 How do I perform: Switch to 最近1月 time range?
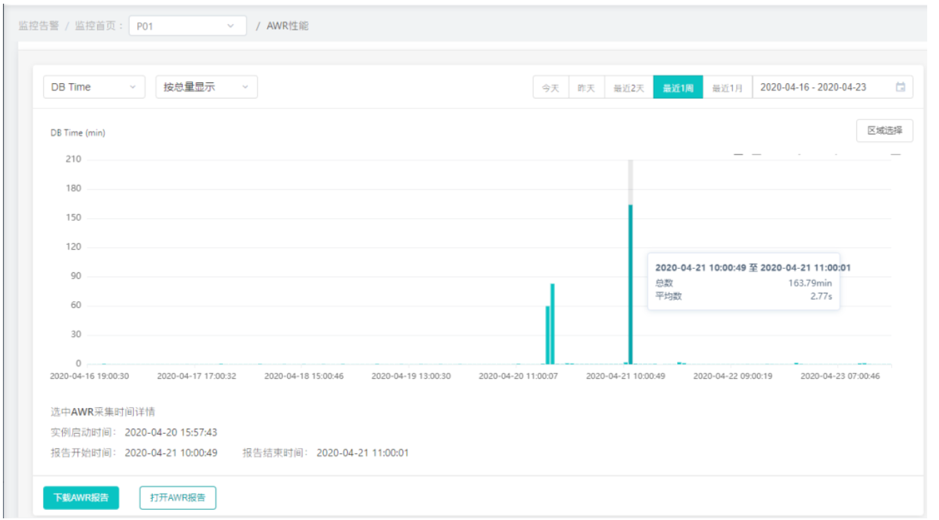pos(727,88)
